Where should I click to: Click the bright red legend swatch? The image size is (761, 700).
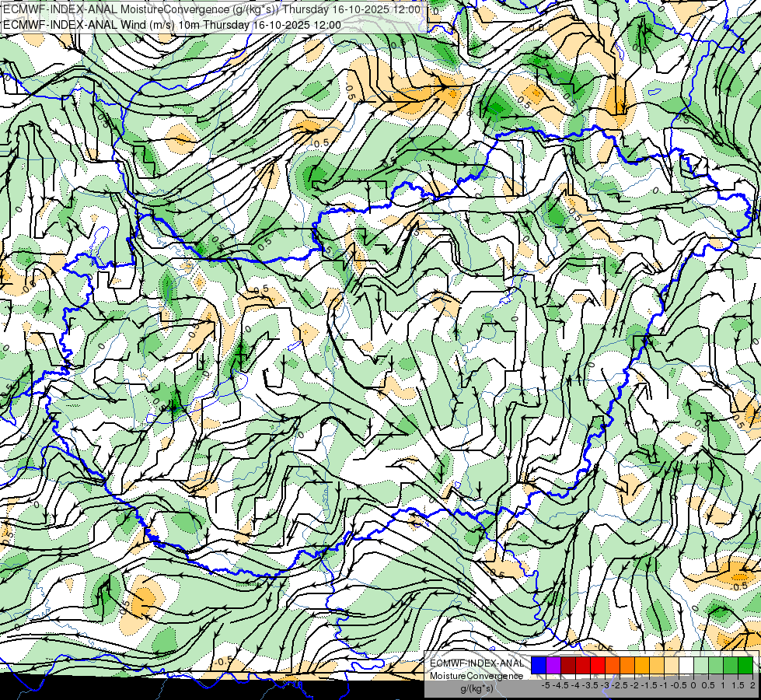coord(598,665)
